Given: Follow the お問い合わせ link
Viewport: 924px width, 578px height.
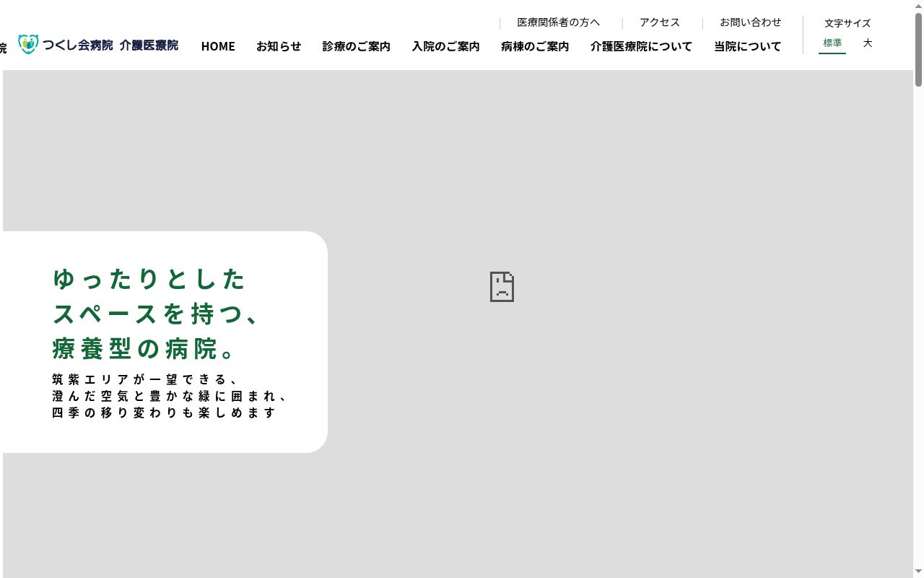Looking at the screenshot, I should point(751,22).
